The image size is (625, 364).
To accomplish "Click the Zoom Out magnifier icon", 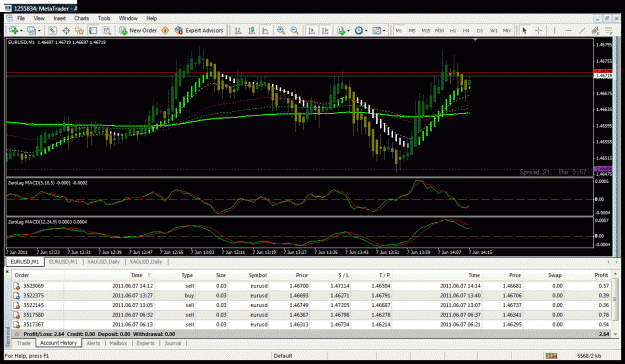I will (x=295, y=30).
